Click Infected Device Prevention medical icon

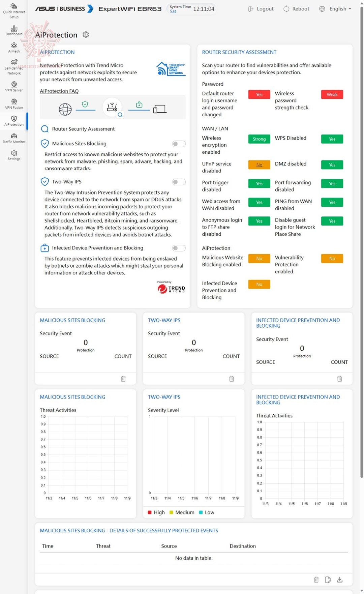44,248
